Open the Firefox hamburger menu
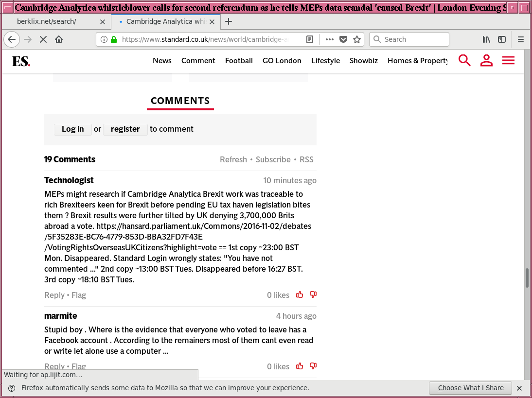Viewport: 532px width, 398px height. pos(521,39)
